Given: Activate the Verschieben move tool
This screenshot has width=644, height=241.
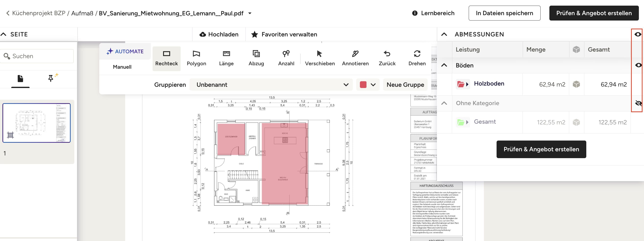Looking at the screenshot, I should coord(320,58).
